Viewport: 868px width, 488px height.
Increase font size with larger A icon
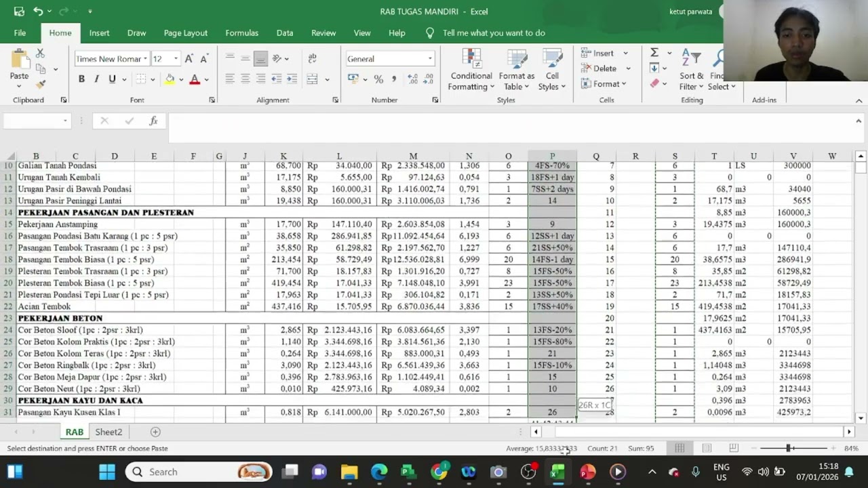pyautogui.click(x=189, y=59)
